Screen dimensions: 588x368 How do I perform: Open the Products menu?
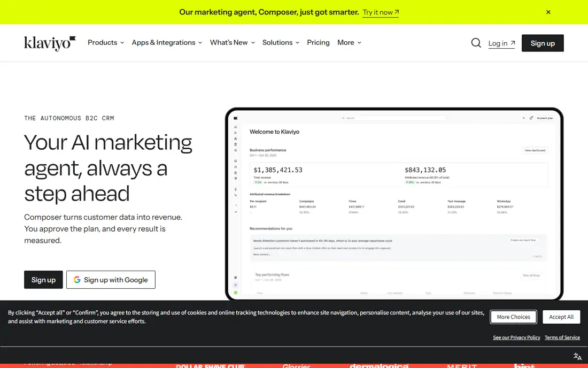pyautogui.click(x=106, y=42)
